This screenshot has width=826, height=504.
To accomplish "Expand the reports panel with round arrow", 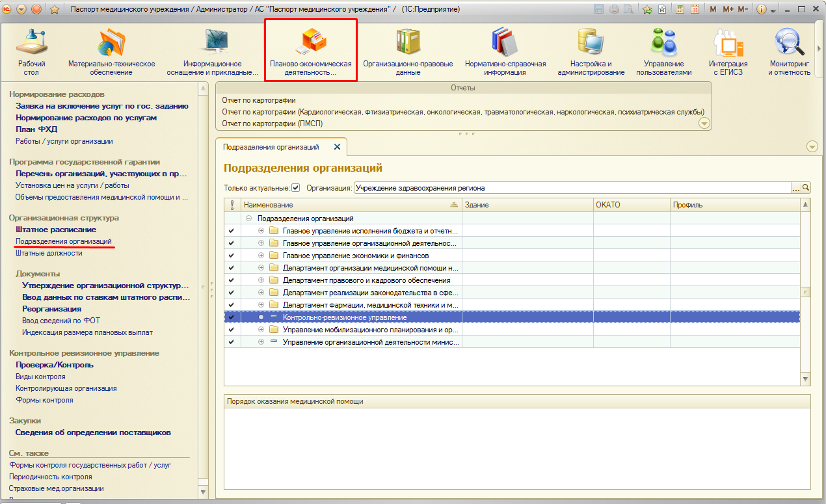I will pos(704,124).
